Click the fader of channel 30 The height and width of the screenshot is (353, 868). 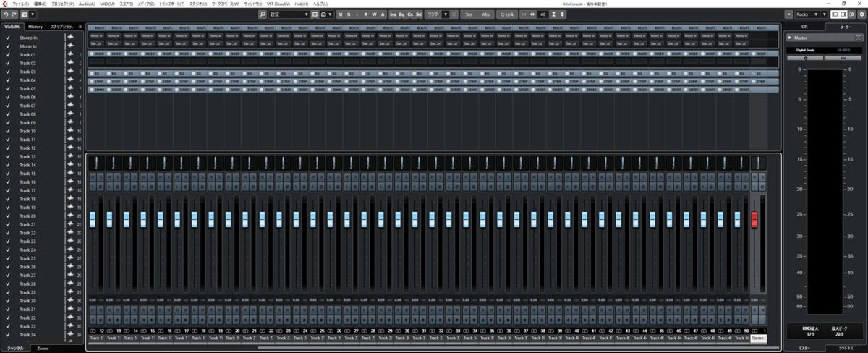click(x=399, y=219)
